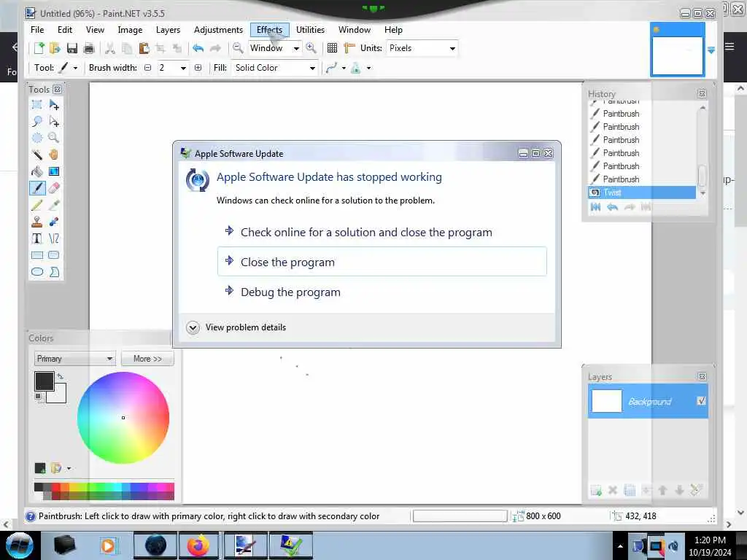Open the Effects menu
The image size is (747, 560).
click(270, 30)
